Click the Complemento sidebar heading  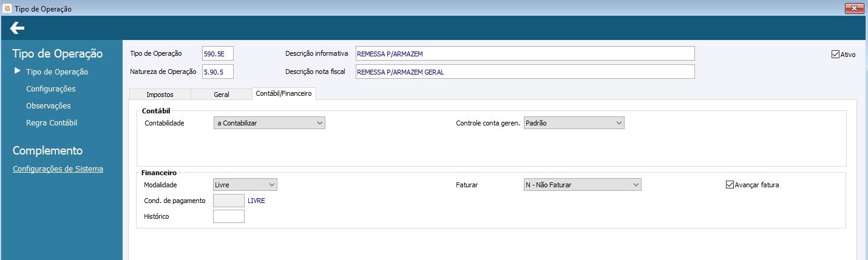click(48, 150)
